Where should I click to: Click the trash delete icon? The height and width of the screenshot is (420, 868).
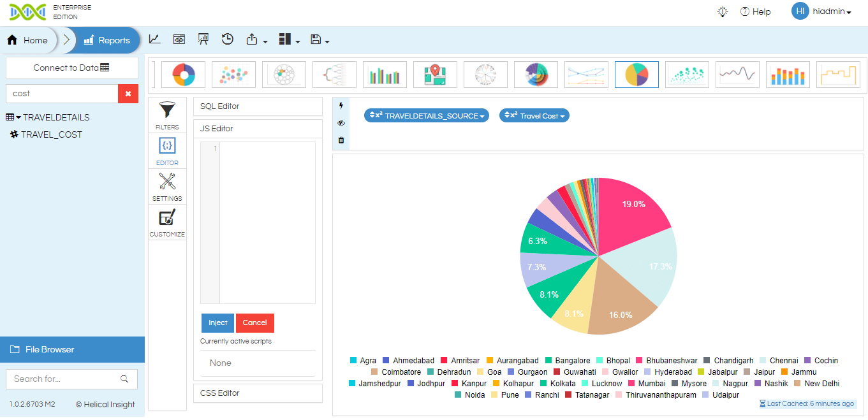point(341,140)
